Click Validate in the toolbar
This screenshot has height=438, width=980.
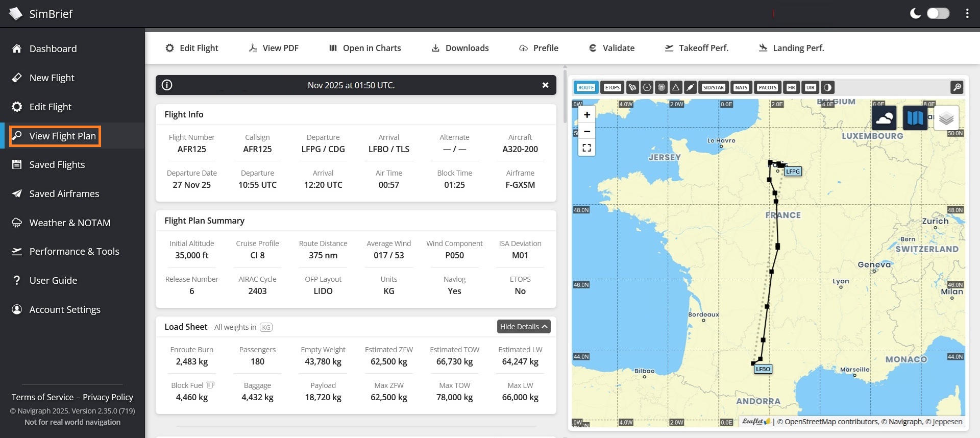coord(611,48)
